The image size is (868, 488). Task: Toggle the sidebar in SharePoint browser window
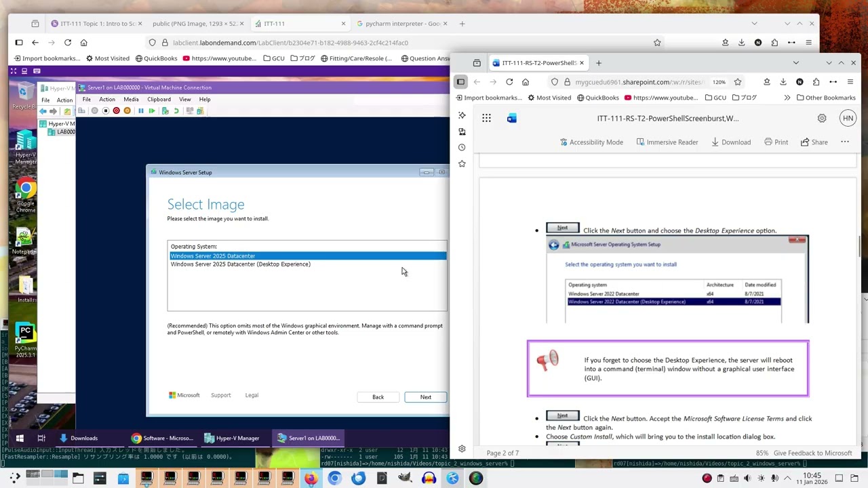coord(460,82)
